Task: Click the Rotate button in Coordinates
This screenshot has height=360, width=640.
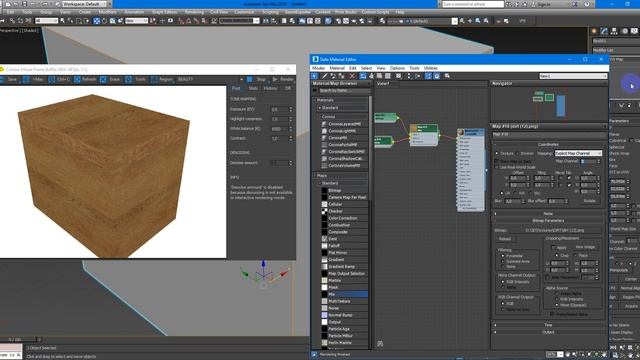Action: point(589,201)
